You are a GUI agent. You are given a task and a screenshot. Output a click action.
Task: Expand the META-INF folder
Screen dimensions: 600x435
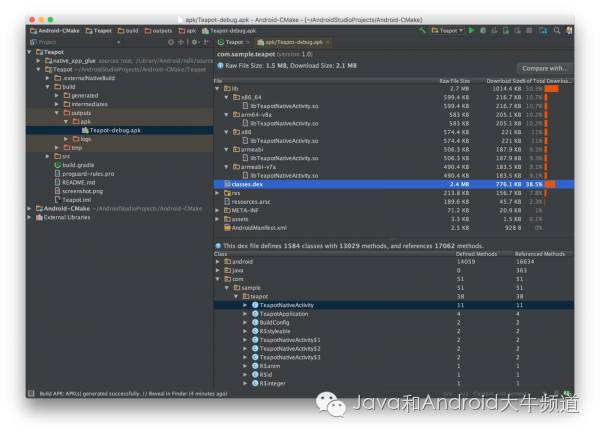(218, 210)
